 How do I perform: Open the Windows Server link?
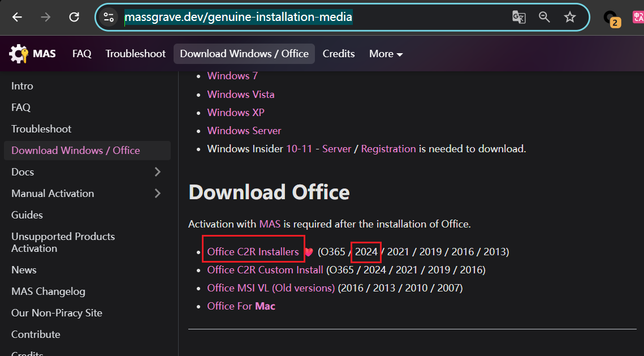click(x=244, y=131)
